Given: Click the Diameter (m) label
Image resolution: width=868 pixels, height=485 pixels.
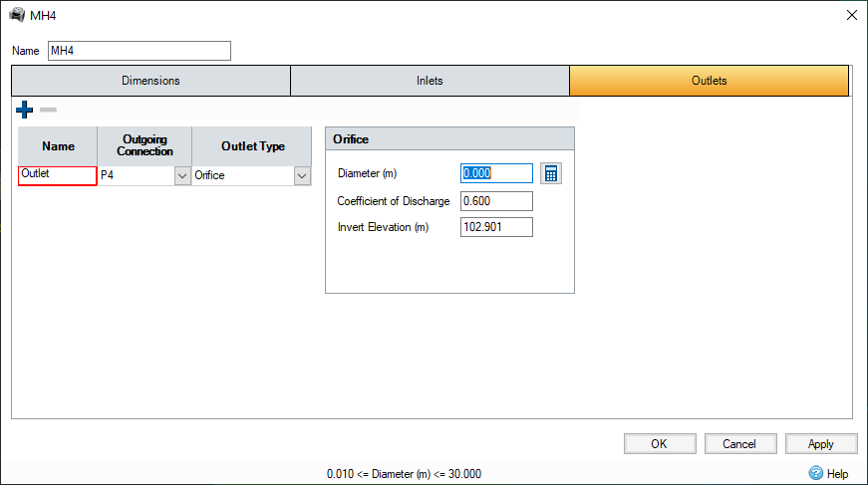Looking at the screenshot, I should click(367, 173).
